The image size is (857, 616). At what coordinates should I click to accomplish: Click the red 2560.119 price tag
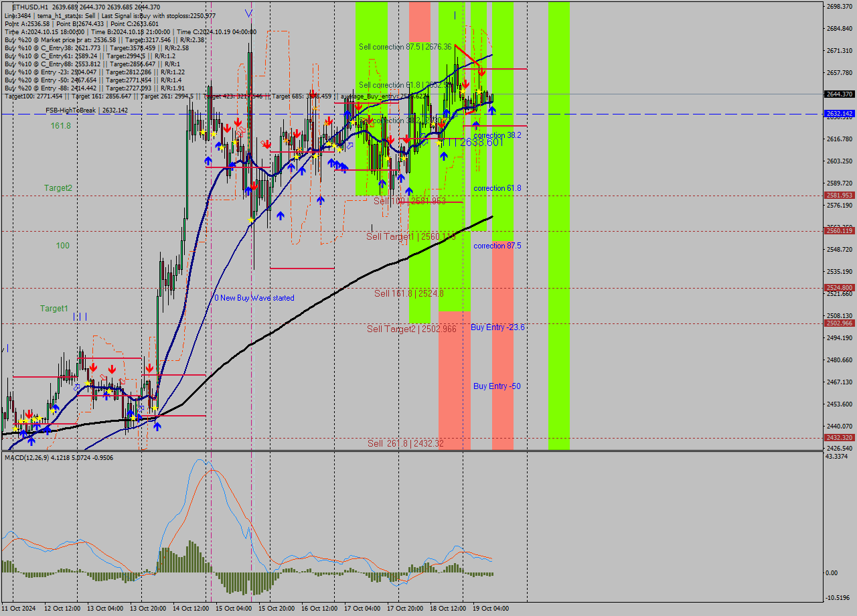tap(840, 231)
